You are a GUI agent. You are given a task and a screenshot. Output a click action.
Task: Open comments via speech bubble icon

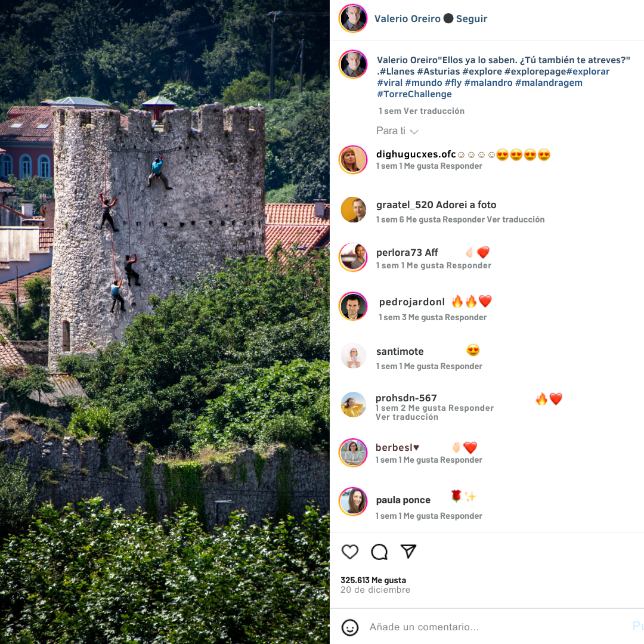click(379, 552)
